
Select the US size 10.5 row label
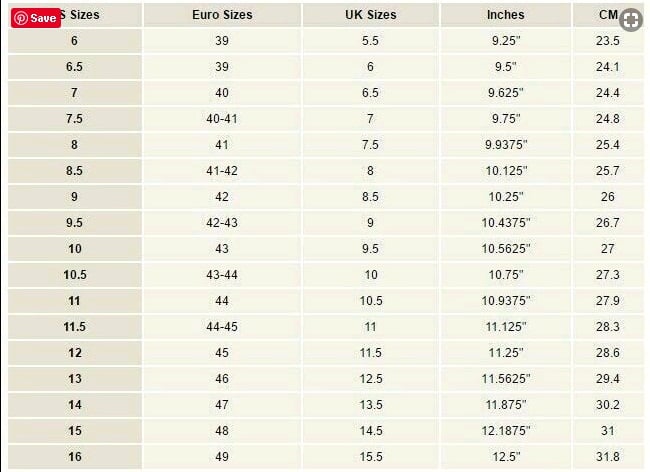pyautogui.click(x=75, y=274)
